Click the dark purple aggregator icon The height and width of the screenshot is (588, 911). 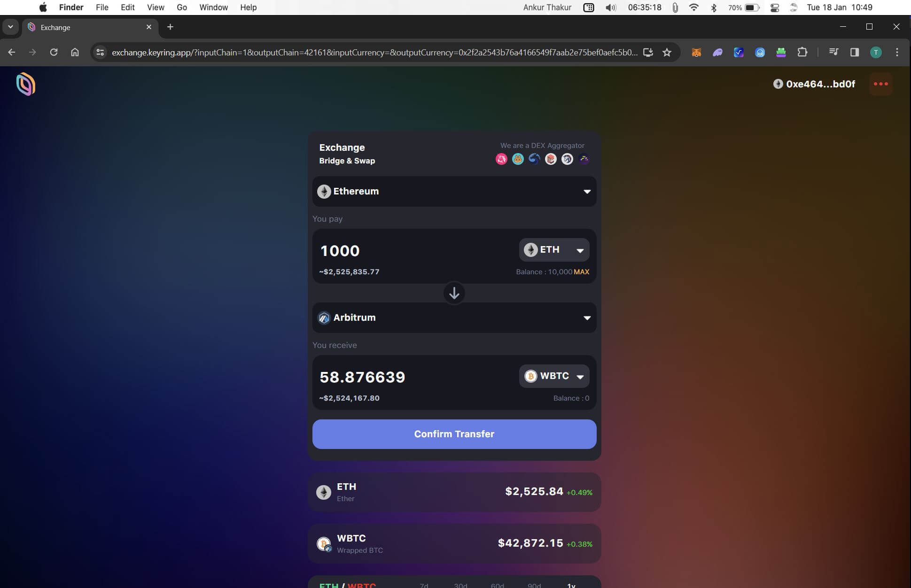pyautogui.click(x=584, y=159)
